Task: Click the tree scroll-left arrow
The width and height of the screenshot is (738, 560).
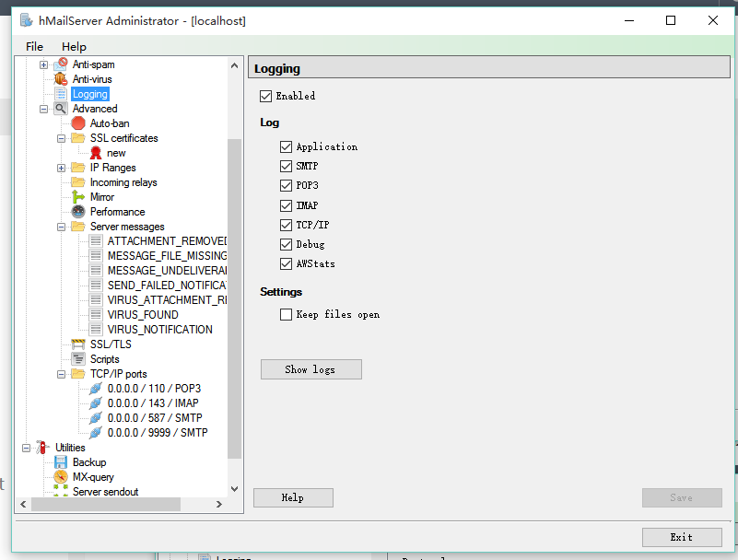Action: 23,504
